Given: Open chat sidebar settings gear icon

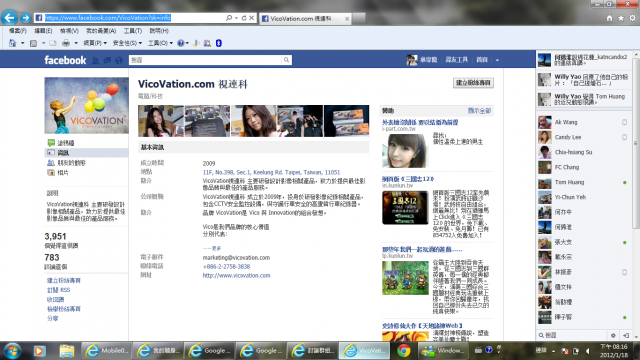Looking at the screenshot, I should coord(613,335).
